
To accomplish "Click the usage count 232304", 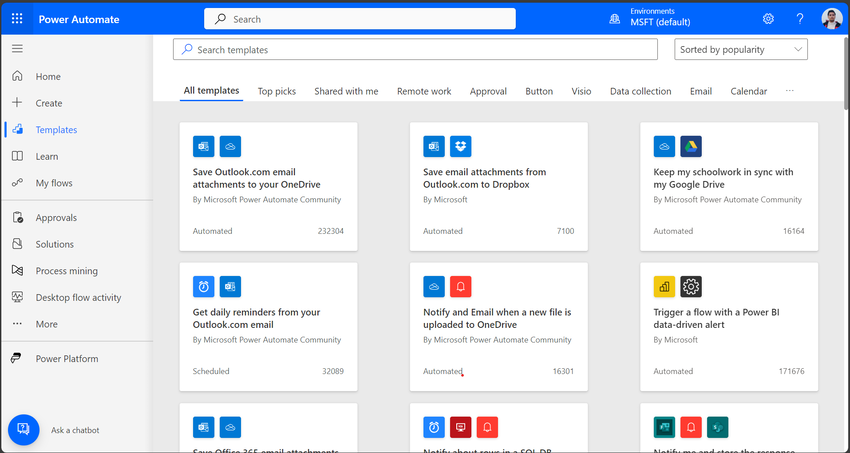I will click(x=331, y=231).
